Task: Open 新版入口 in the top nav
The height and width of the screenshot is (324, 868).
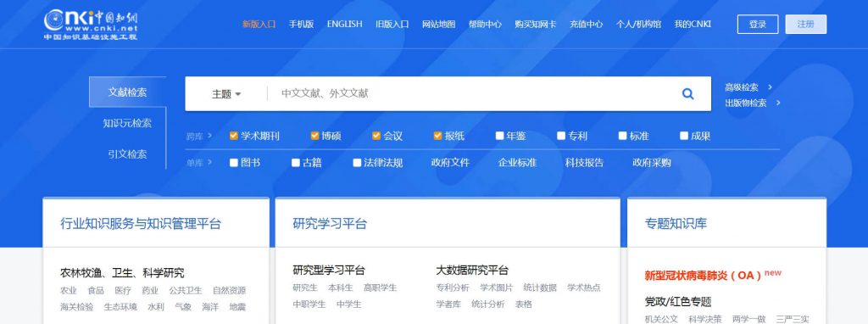Action: click(259, 25)
